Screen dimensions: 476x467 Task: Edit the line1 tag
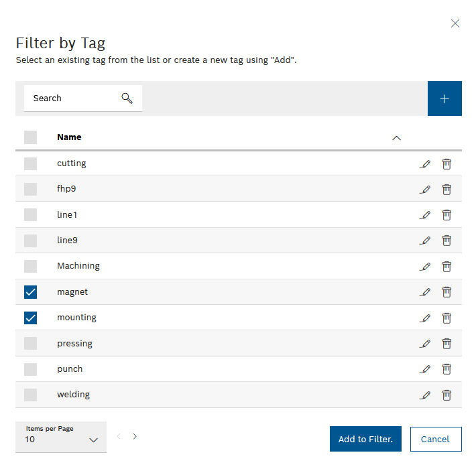pos(425,215)
